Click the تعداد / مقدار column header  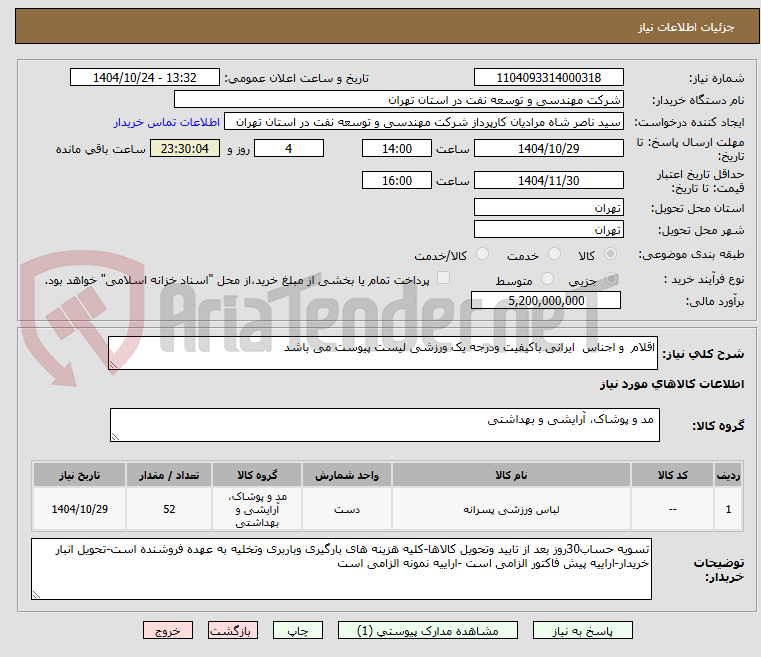169,475
